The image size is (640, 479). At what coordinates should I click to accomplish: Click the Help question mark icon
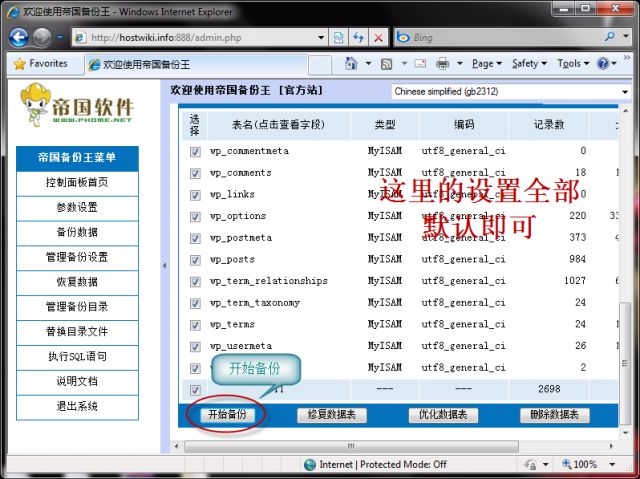tap(603, 63)
